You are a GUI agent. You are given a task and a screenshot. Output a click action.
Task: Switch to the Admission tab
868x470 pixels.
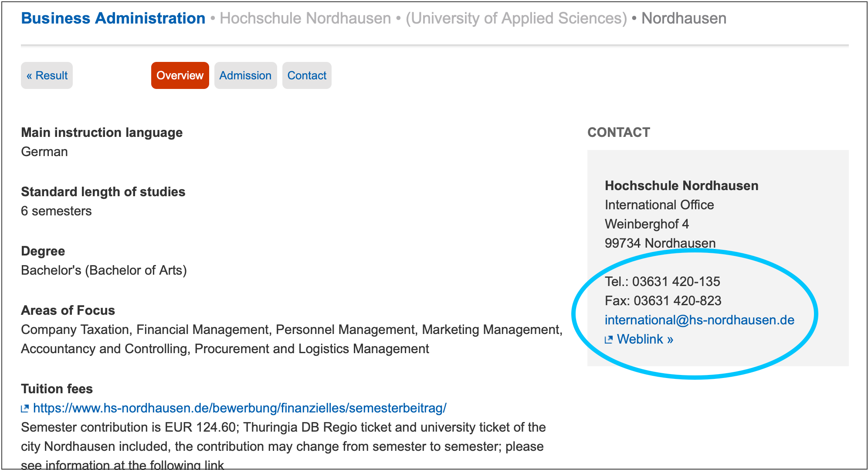point(245,75)
